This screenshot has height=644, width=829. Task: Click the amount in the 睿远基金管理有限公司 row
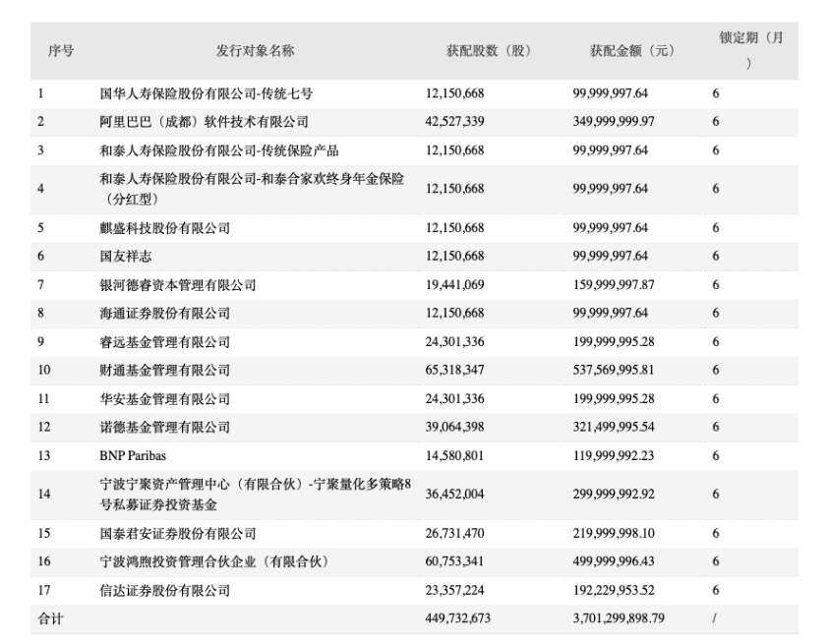(x=614, y=342)
